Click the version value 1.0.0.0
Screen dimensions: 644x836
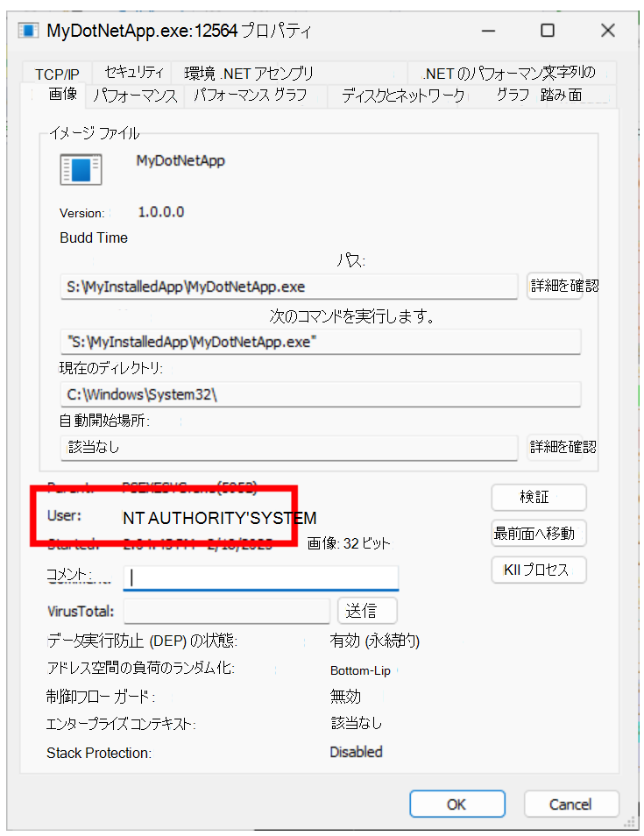[161, 212]
